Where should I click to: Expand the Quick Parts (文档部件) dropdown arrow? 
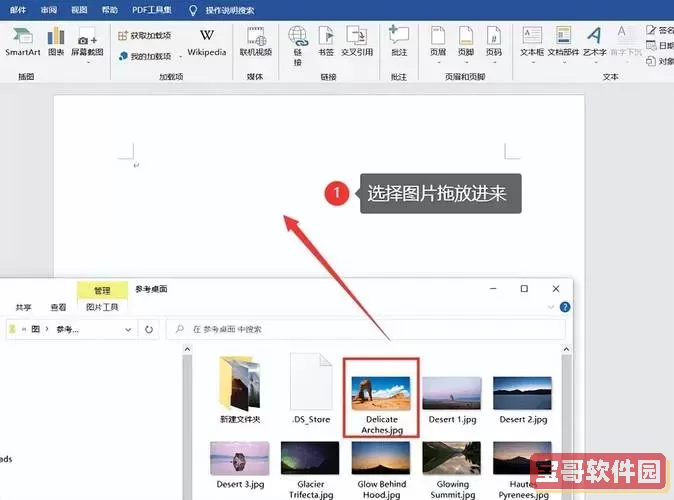pos(564,62)
